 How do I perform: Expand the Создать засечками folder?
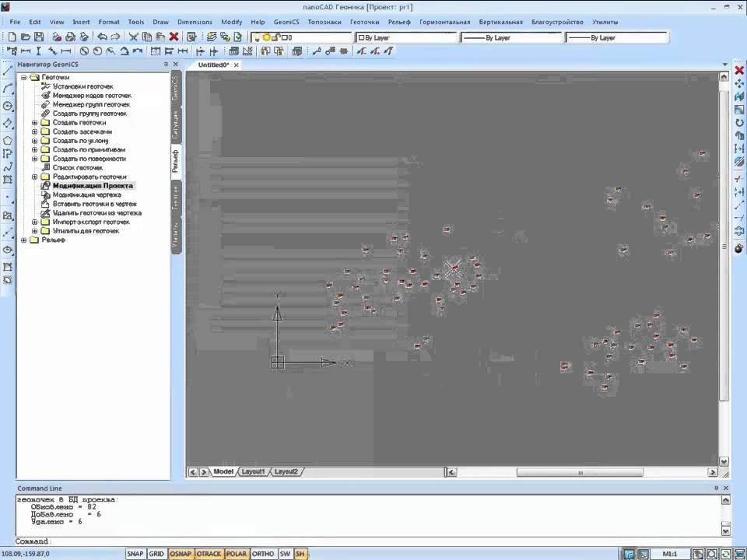34,131
